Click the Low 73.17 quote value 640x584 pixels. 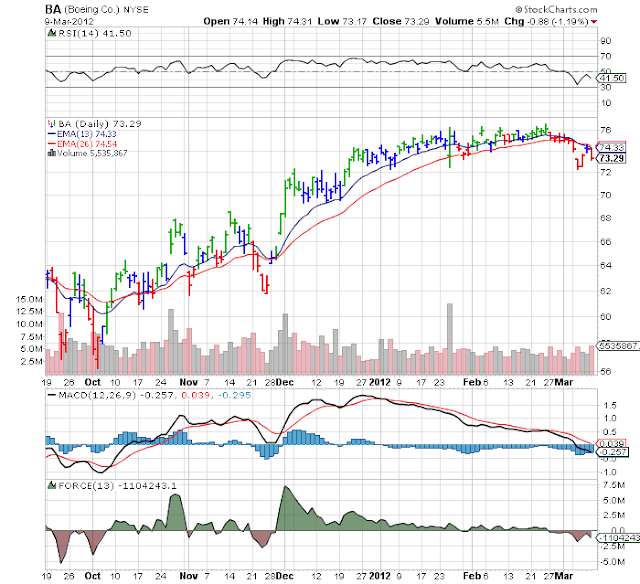[x=342, y=21]
